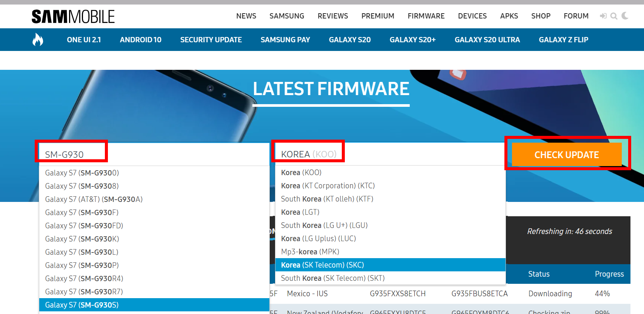Open the SAMSUNG PAY topic
The height and width of the screenshot is (314, 644).
pos(285,40)
